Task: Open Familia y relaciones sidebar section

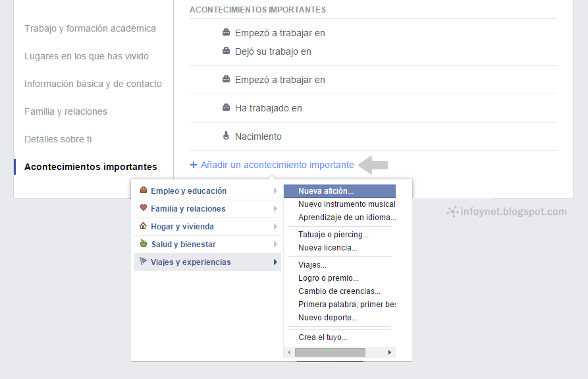Action: click(x=66, y=111)
